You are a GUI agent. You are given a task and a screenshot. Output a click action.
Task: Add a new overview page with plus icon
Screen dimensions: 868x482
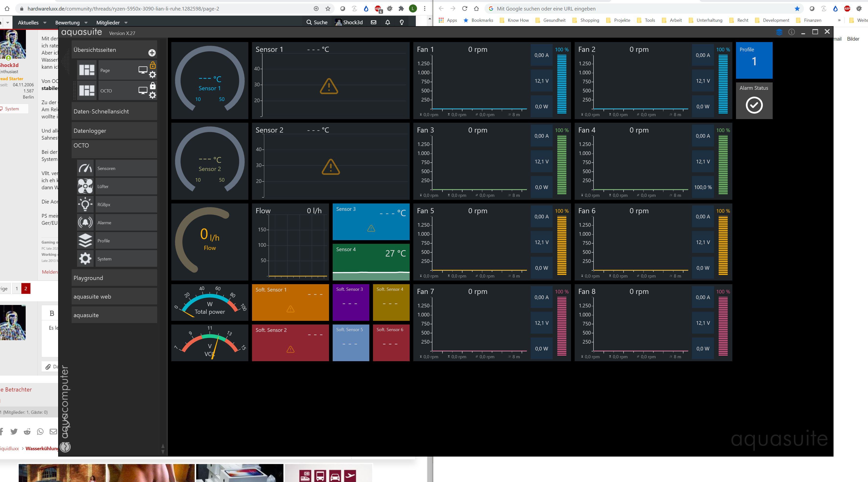tap(152, 53)
